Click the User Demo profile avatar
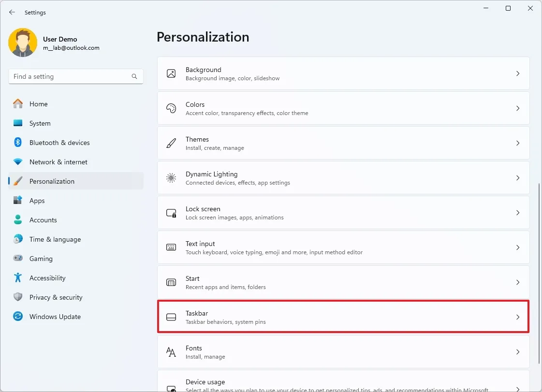This screenshot has width=542, height=392. [23, 43]
